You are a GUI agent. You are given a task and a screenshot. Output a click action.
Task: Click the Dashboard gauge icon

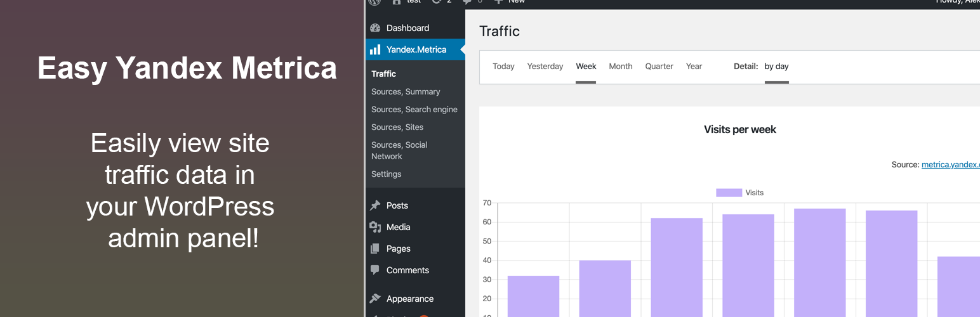375,28
